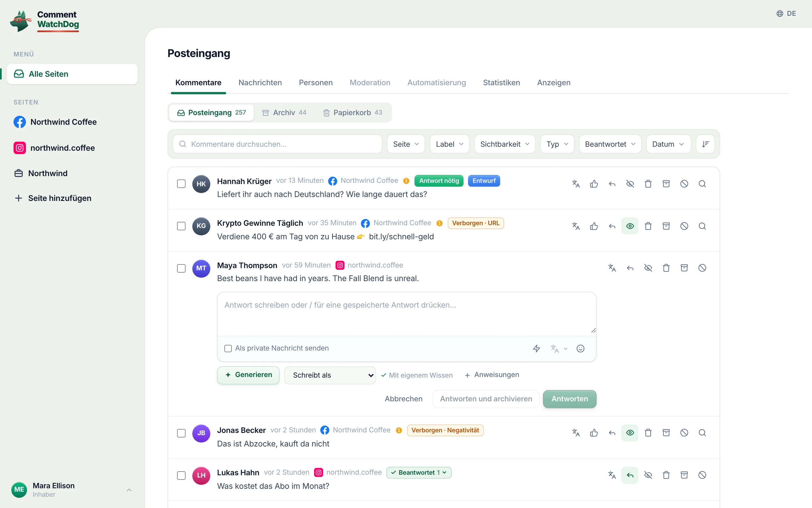This screenshot has width=812, height=508.
Task: Click the Generieren button
Action: (248, 375)
